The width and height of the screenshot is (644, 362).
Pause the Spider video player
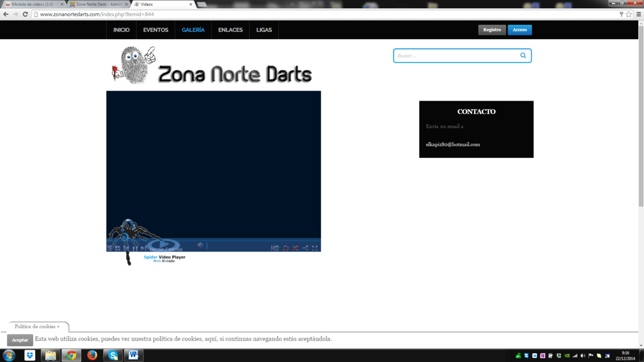(x=135, y=249)
